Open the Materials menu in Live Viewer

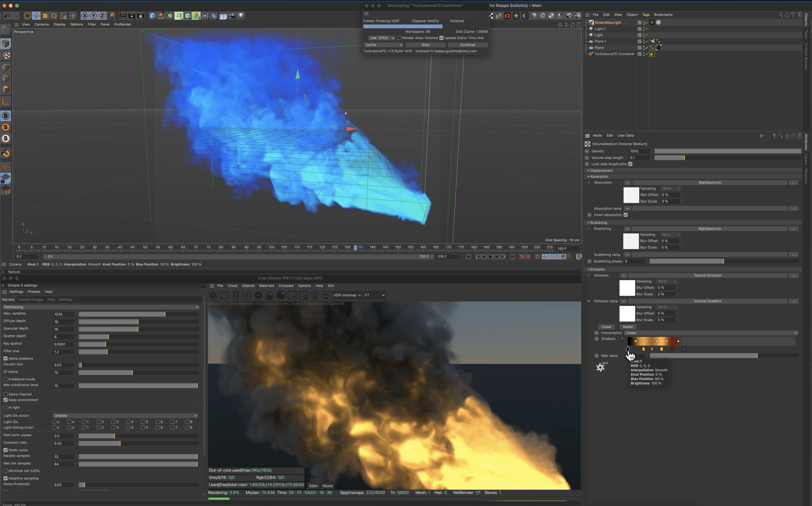pyautogui.click(x=266, y=286)
